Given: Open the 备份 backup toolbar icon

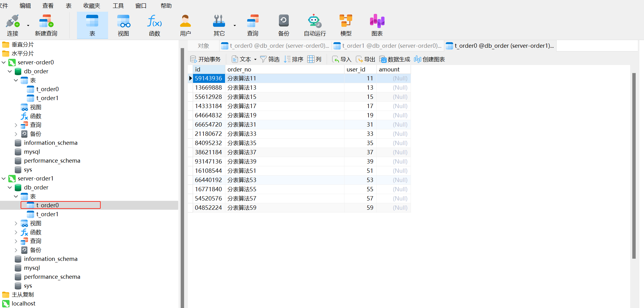Looking at the screenshot, I should (284, 25).
